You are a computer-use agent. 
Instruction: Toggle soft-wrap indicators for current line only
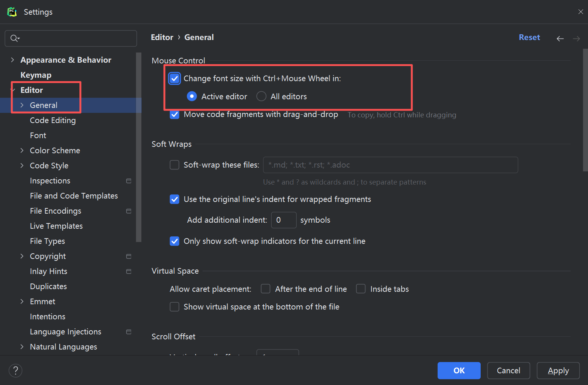(174, 241)
